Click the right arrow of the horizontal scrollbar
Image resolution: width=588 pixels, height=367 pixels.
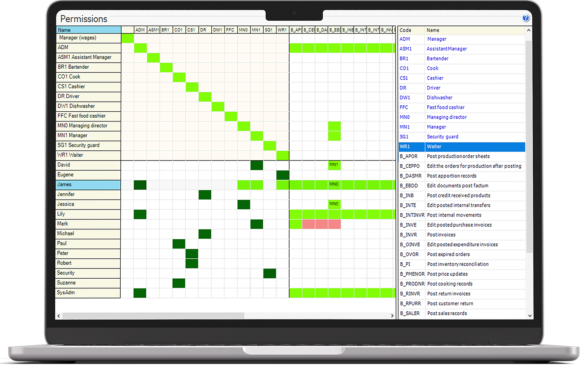[x=392, y=316]
